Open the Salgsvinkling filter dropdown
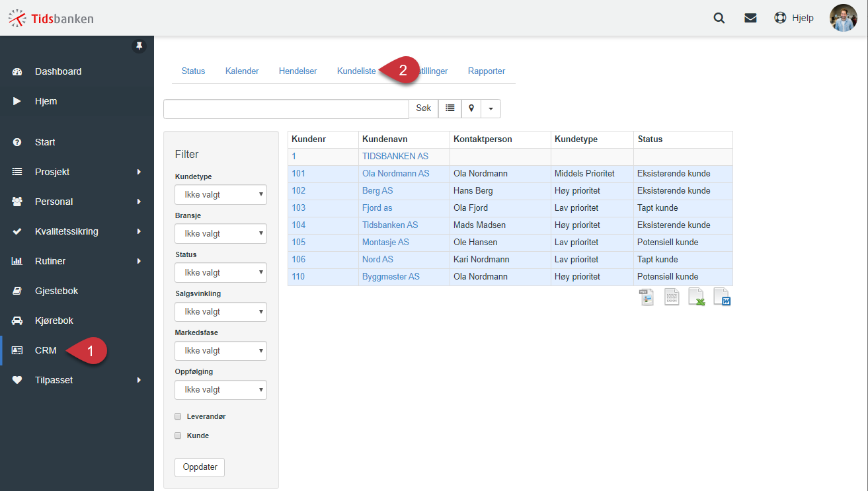Image resolution: width=868 pixels, height=491 pixels. pos(221,311)
